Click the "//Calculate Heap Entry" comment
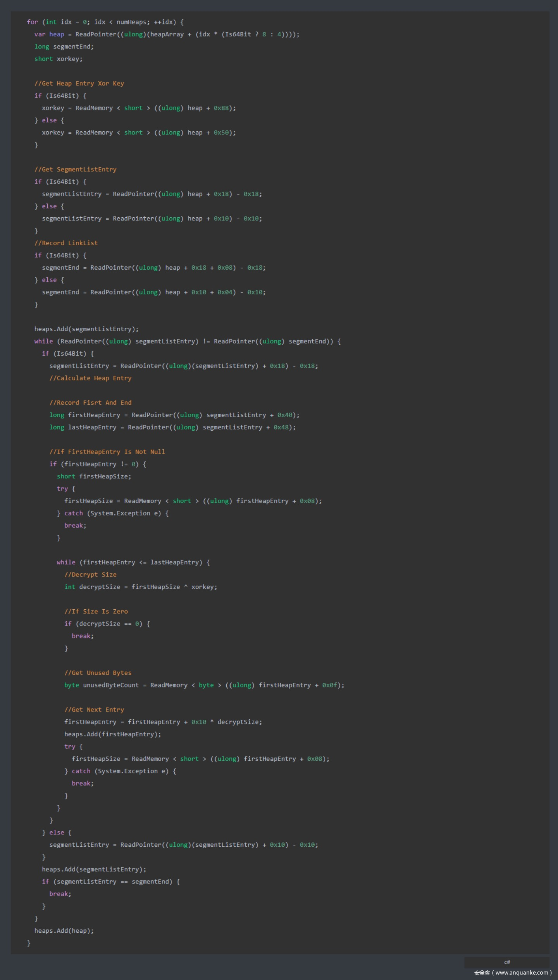The width and height of the screenshot is (558, 980). [x=90, y=378]
